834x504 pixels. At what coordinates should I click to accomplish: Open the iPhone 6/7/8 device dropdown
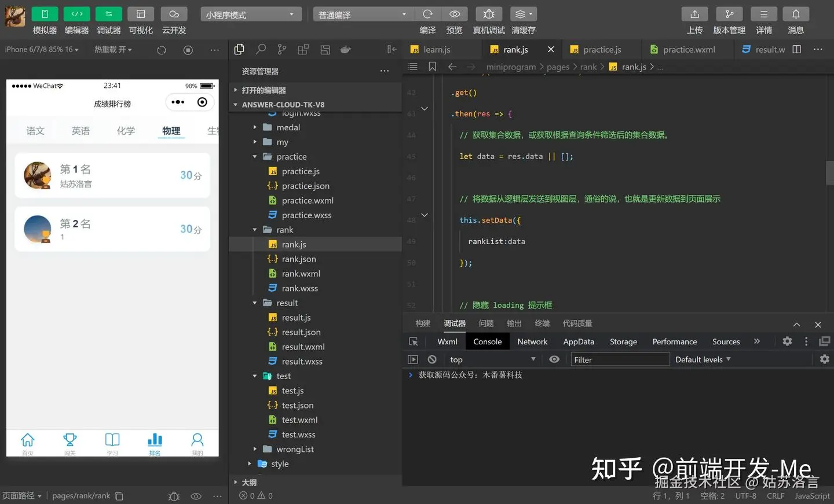tap(42, 50)
